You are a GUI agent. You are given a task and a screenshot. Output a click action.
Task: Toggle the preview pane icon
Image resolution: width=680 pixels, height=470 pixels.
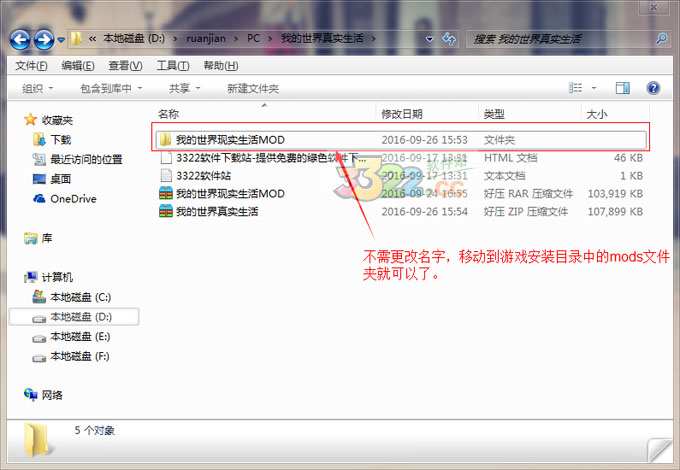[x=623, y=88]
